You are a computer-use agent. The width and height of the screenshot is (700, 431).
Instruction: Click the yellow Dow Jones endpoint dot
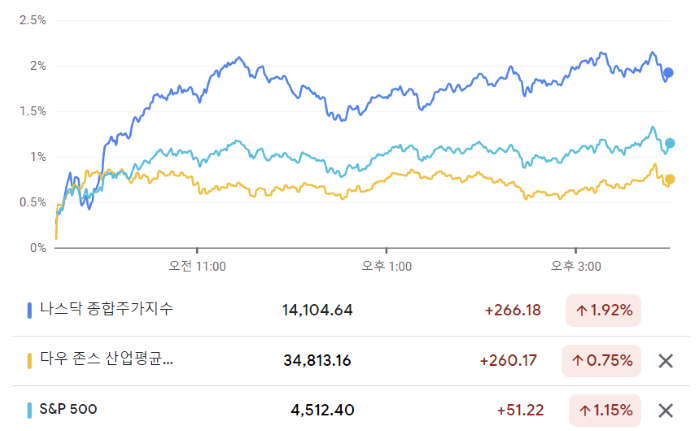[670, 180]
